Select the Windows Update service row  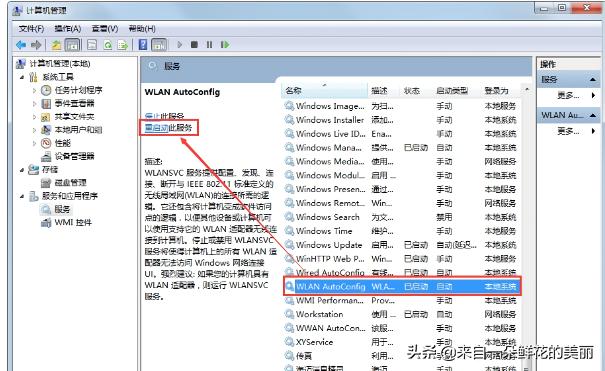401,245
